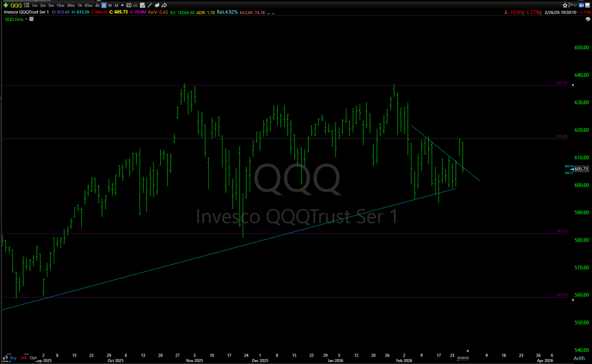
Task: Click the up arrow marker on the time axis
Action: pyautogui.click(x=468, y=351)
